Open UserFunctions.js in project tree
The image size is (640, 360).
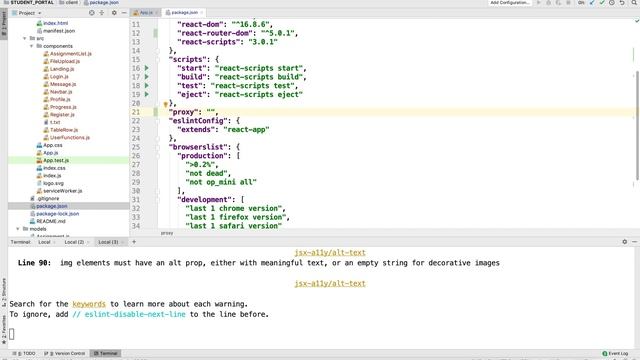point(67,138)
